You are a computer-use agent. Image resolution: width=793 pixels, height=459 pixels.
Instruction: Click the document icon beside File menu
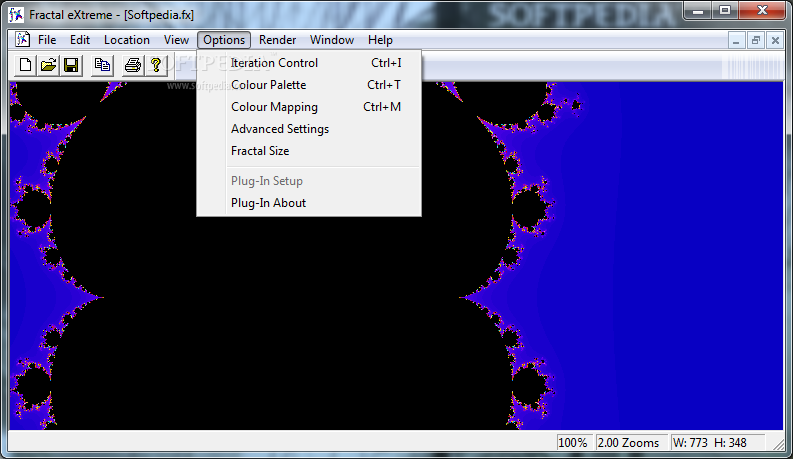pos(22,39)
